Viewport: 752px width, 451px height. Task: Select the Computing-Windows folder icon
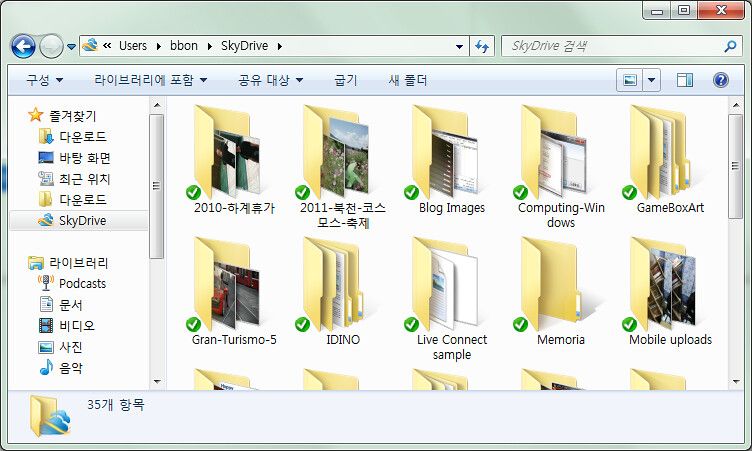[x=553, y=152]
